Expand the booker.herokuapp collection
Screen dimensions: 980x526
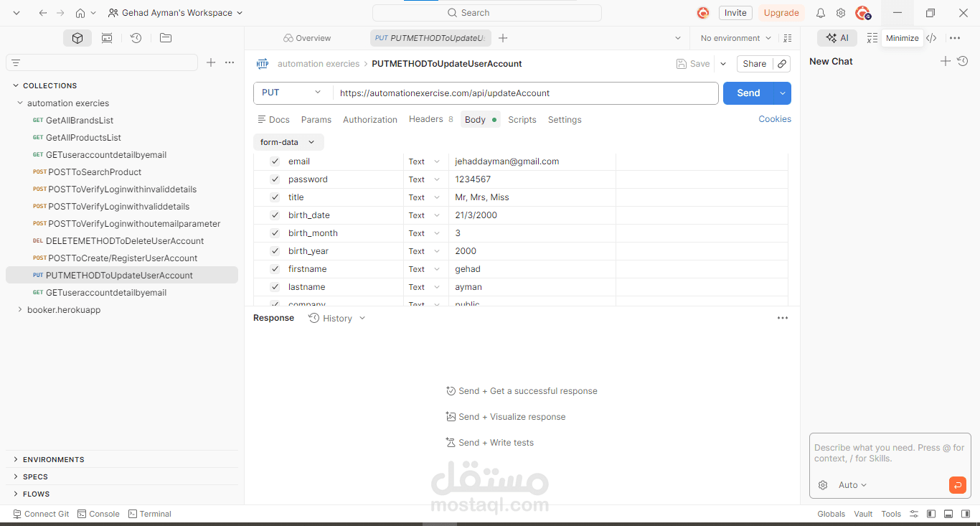(20, 310)
